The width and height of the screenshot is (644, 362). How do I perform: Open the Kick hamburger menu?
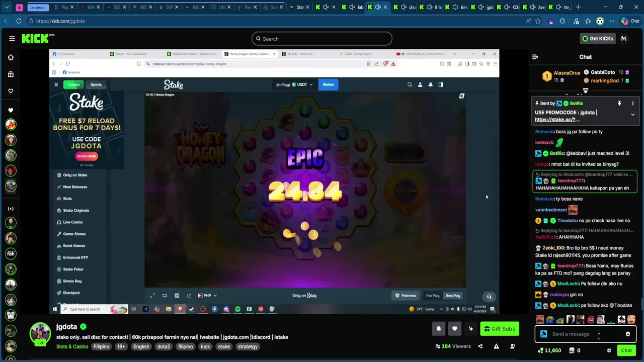point(12,39)
